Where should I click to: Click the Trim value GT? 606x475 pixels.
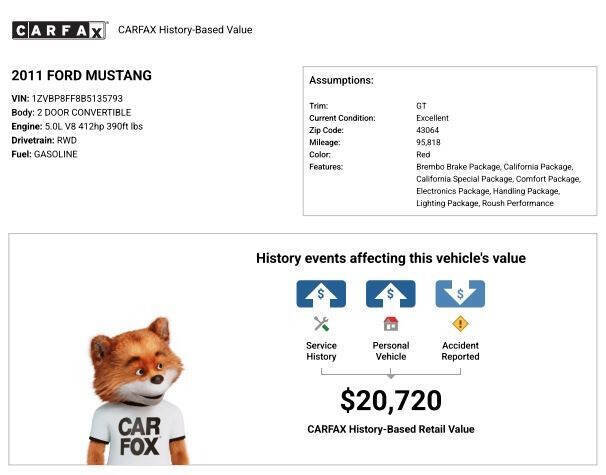point(421,105)
